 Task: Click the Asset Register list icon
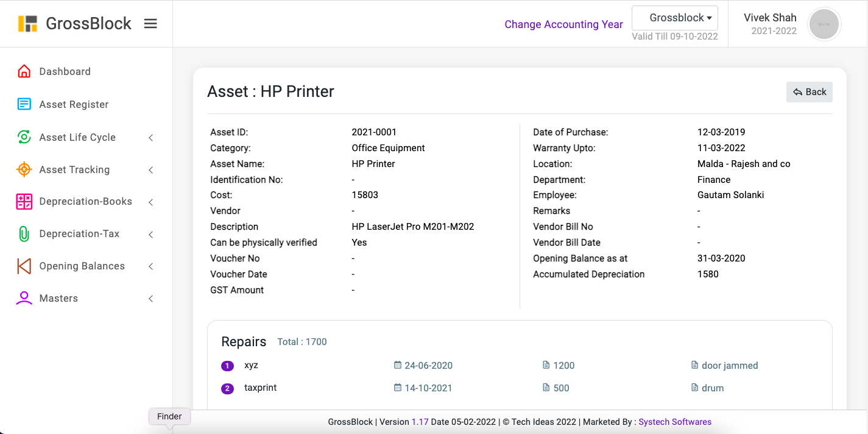pos(24,104)
